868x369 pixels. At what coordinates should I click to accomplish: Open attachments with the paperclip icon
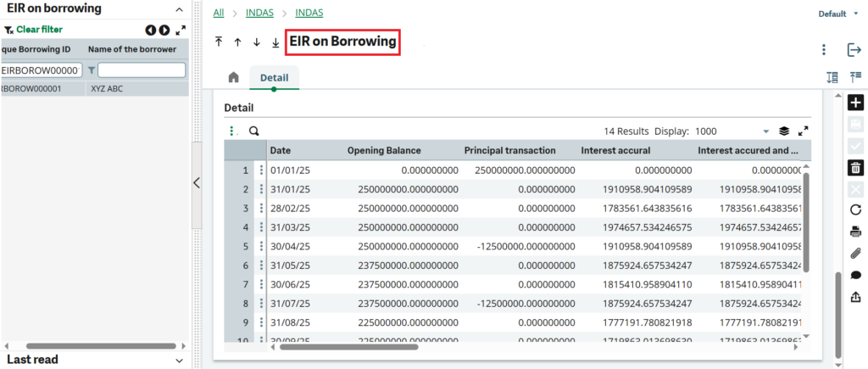point(855,254)
